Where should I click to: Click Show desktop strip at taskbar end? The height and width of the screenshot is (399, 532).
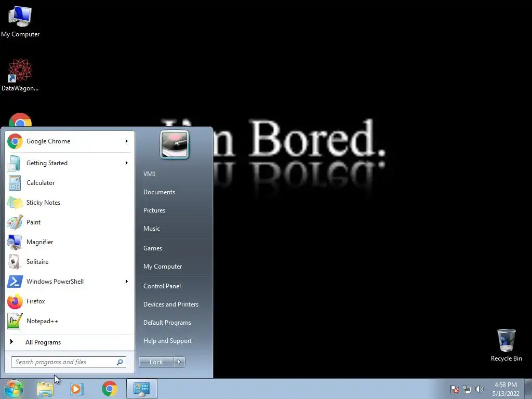click(x=528, y=389)
